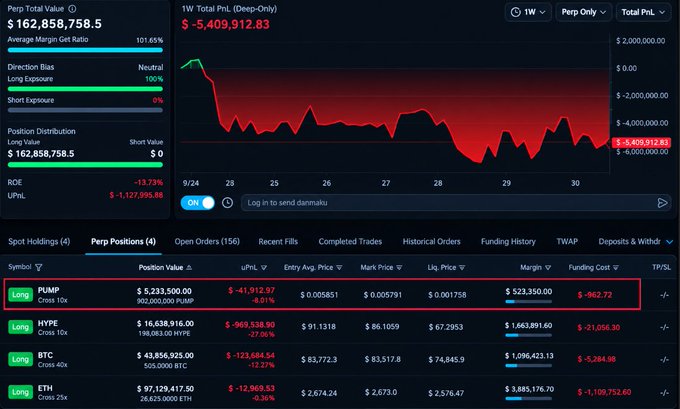Sort by Entry Avg. Price arrow
Viewport: 680px width, 409px height.
tap(339, 268)
